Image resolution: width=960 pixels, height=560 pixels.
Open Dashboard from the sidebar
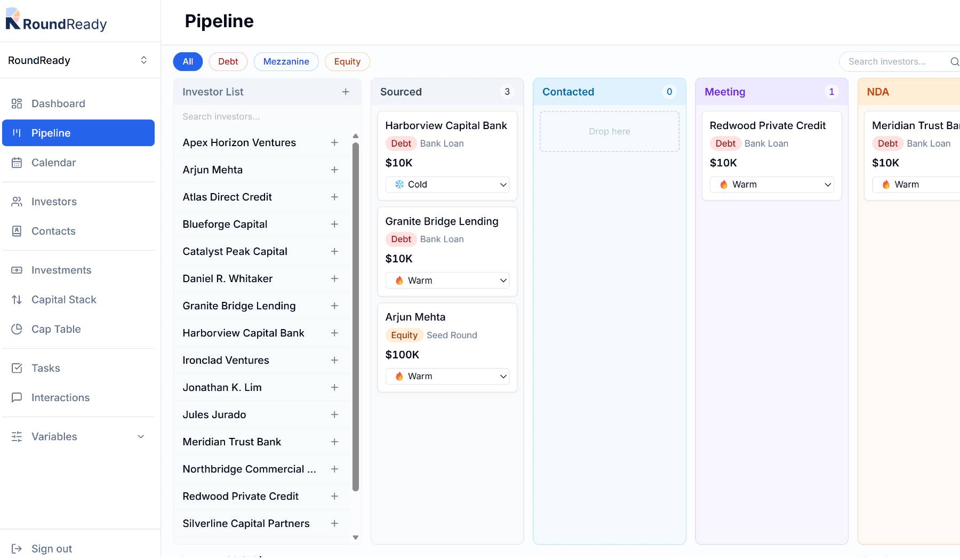tap(78, 103)
